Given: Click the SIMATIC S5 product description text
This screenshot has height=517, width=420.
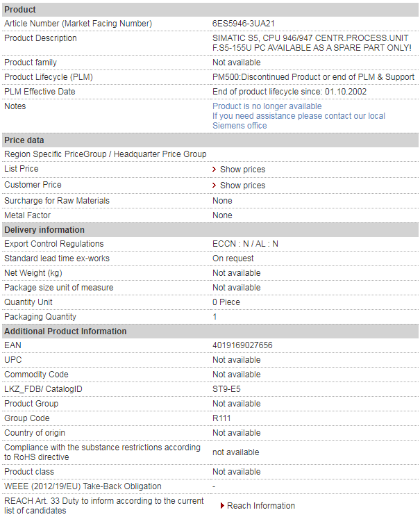Looking at the screenshot, I should [x=312, y=43].
